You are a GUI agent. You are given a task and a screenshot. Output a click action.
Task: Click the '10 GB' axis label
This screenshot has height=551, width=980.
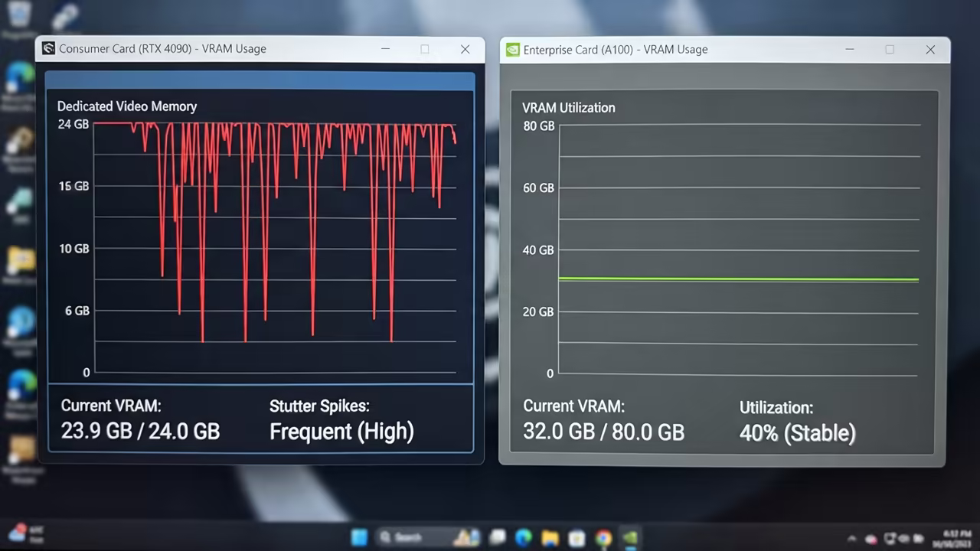pyautogui.click(x=73, y=249)
